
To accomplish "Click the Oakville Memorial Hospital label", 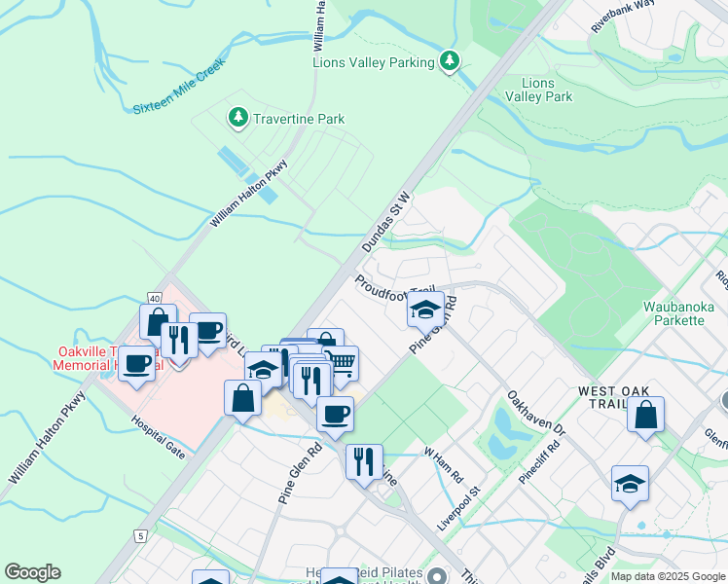I will (108, 358).
